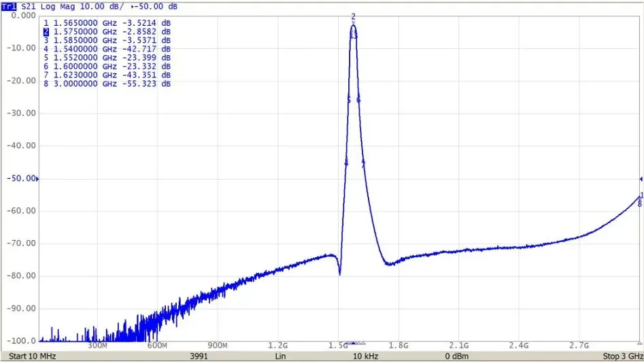
Task: Click the -60.00 Y-axis label
Action: pyautogui.click(x=21, y=211)
